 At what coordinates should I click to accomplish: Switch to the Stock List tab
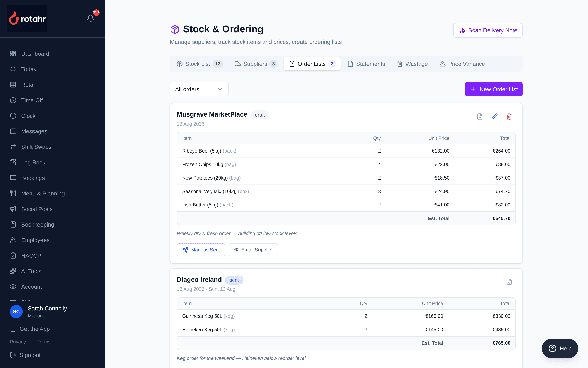coord(200,64)
